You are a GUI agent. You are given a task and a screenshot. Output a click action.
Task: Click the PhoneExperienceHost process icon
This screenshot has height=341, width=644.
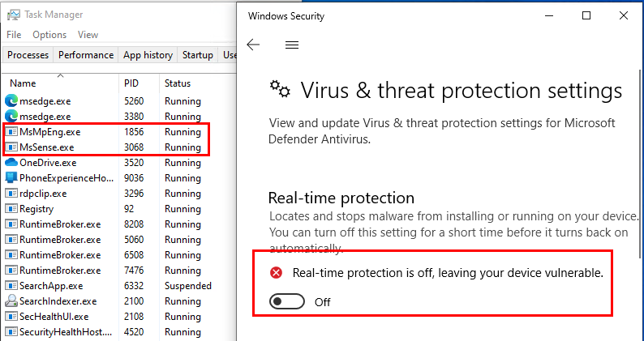tap(11, 178)
